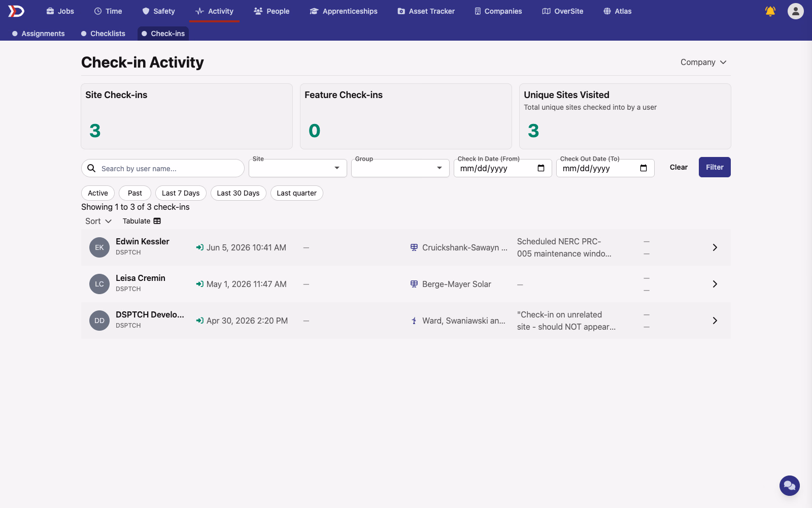The image size is (812, 508).
Task: Switch to the Checklists tab
Action: click(x=103, y=34)
